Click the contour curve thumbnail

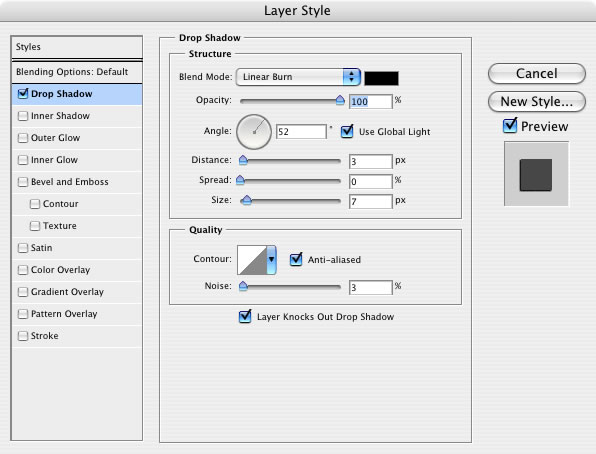pos(252,260)
